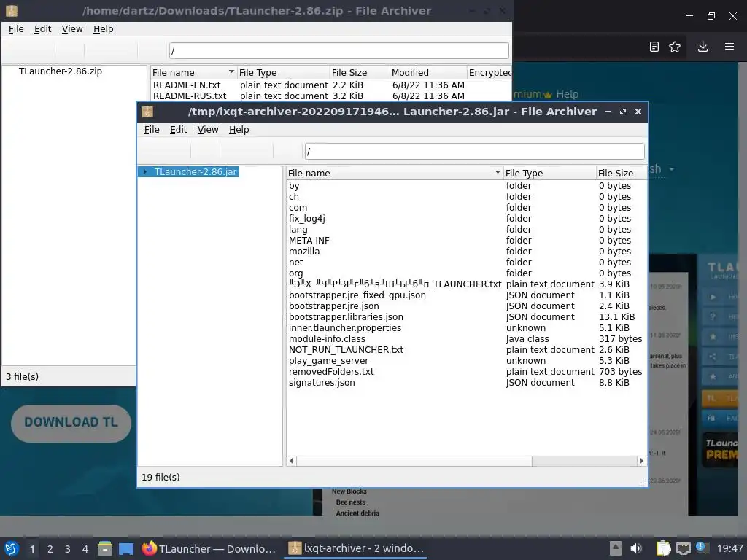Viewport: 747px width, 560px height.
Task: Open Help menu in zip archiver window
Action: 103,29
